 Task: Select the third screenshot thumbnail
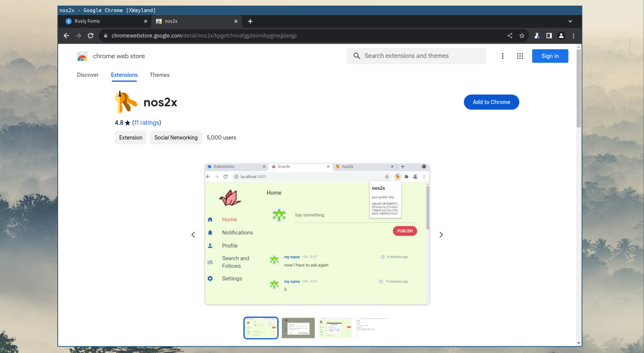(x=336, y=328)
